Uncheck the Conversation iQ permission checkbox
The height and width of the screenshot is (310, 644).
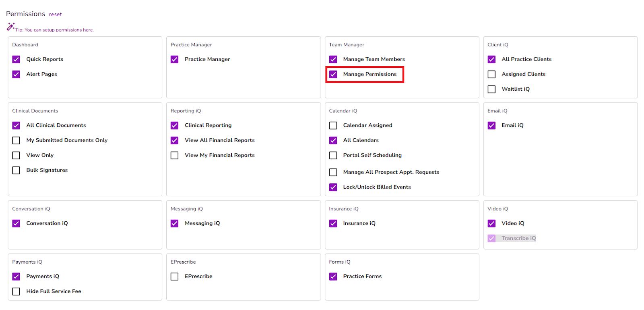tap(16, 223)
